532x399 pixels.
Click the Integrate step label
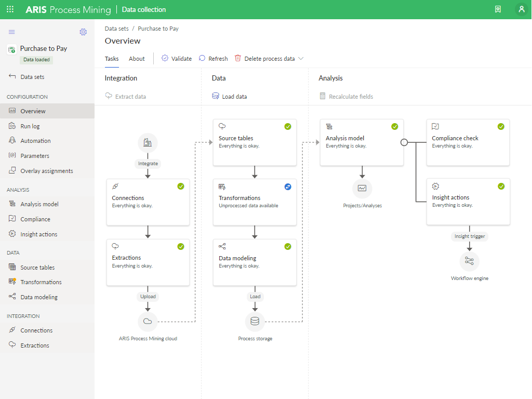(x=148, y=164)
